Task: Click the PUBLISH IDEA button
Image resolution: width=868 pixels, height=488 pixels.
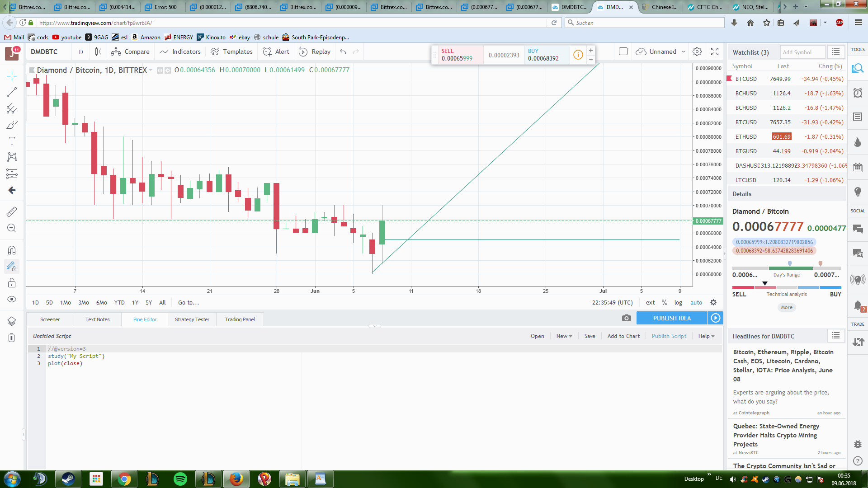Action: [x=672, y=318]
